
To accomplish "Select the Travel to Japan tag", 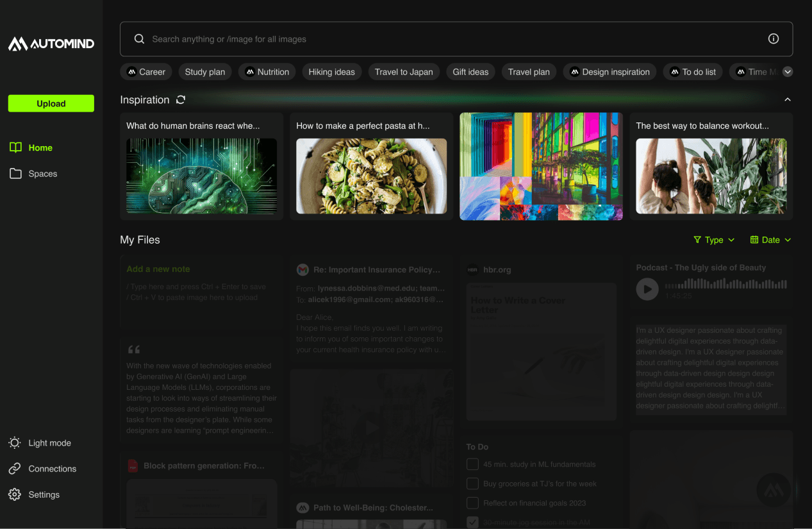I will (404, 72).
